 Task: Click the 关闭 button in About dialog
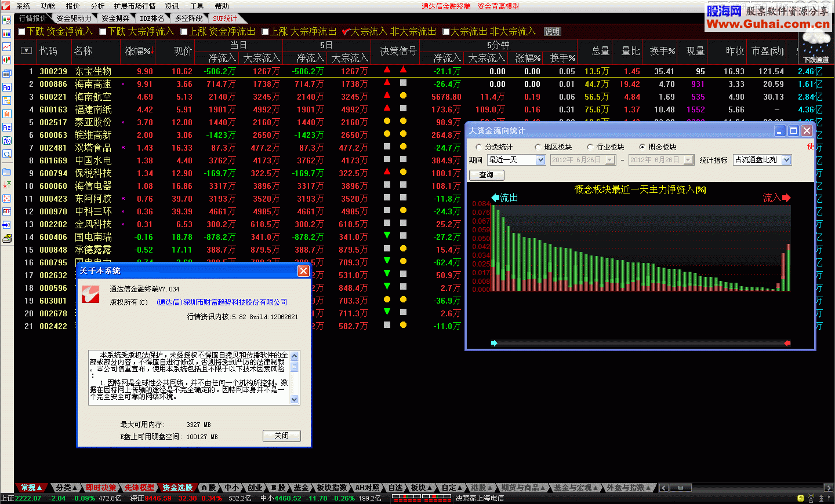click(x=282, y=436)
